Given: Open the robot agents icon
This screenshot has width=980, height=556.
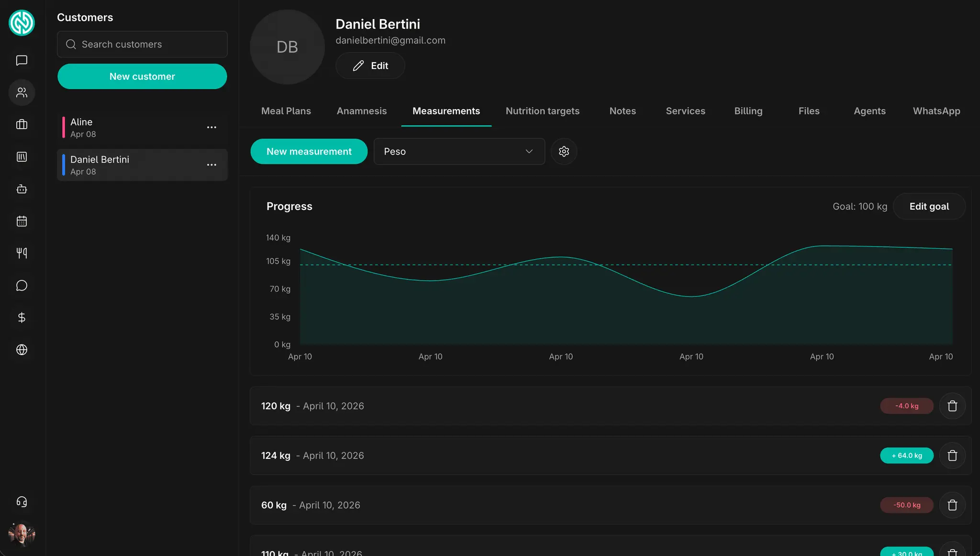Looking at the screenshot, I should point(22,189).
